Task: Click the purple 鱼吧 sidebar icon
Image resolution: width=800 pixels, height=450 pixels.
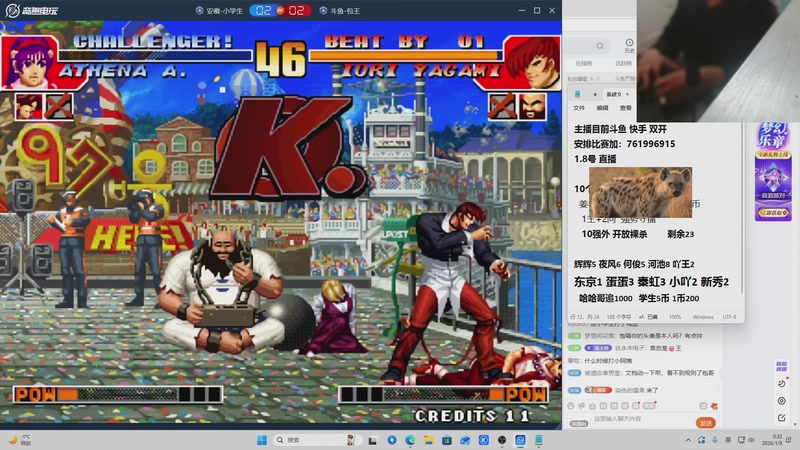Action: (x=781, y=366)
